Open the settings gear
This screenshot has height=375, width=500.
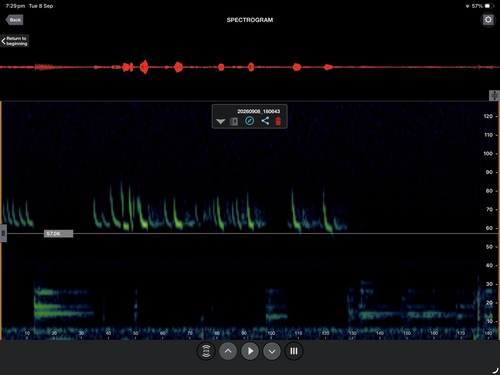pyautogui.click(x=488, y=20)
